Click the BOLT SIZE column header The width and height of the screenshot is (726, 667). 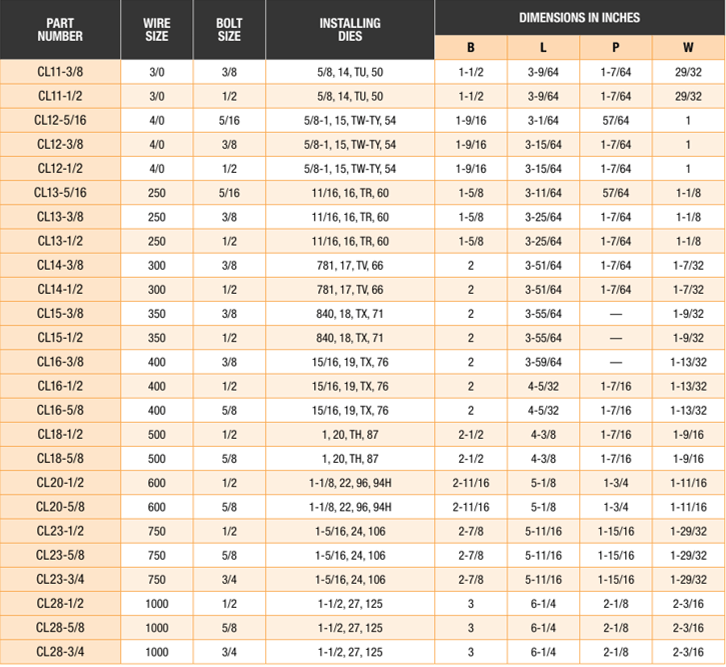pyautogui.click(x=229, y=30)
